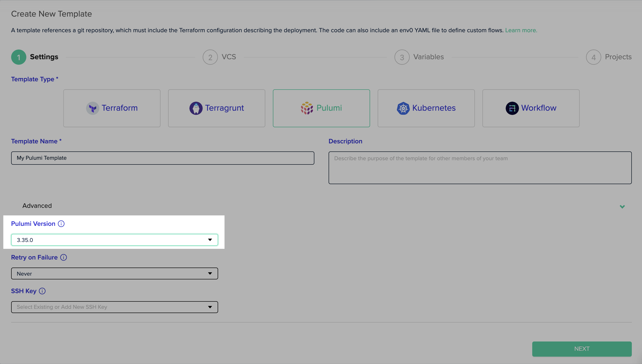Click the Pulumi logo icon

[x=307, y=108]
